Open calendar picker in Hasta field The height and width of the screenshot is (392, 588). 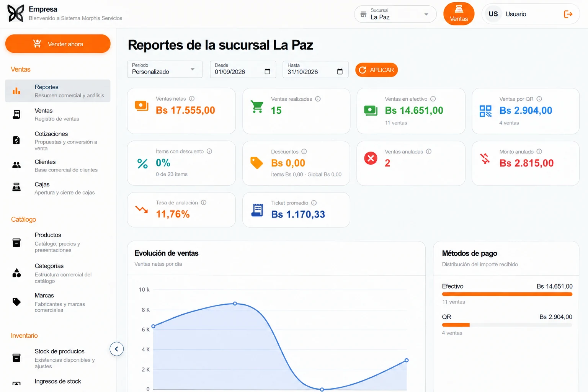tap(340, 72)
